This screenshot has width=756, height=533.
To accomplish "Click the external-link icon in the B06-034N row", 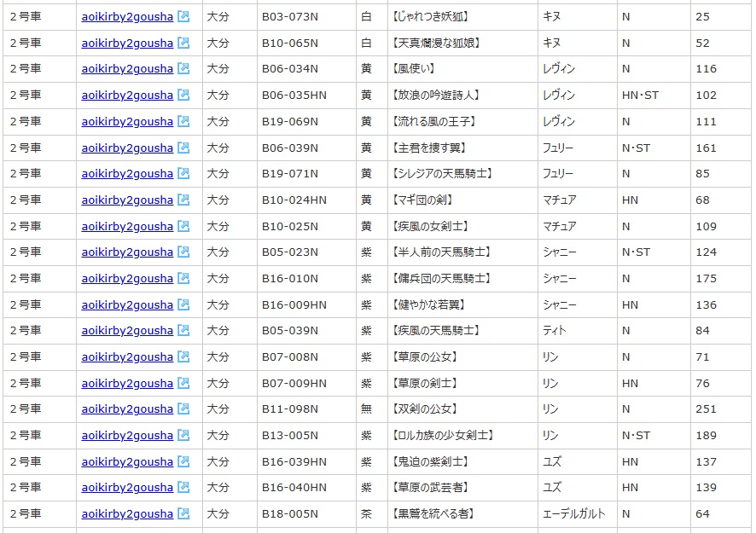I will click(x=183, y=68).
